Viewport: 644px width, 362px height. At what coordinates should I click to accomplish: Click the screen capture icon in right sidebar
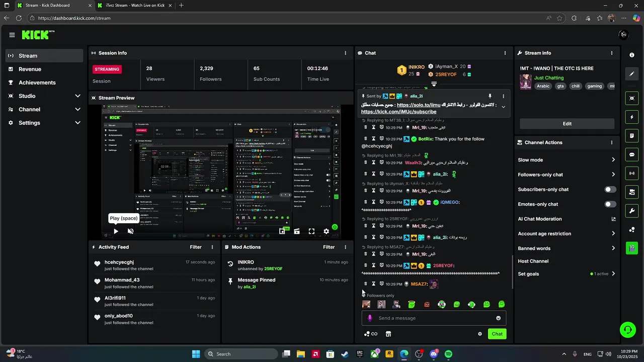(632, 98)
